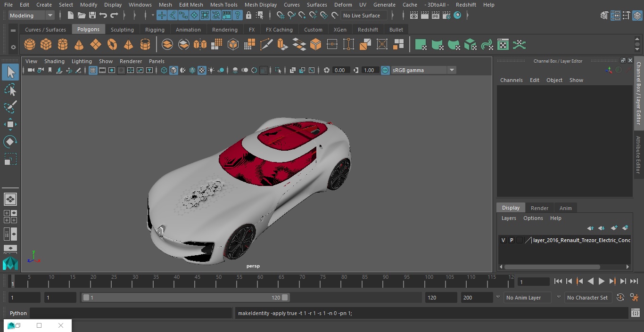Open the viewport Shading menu
The height and width of the screenshot is (332, 644).
pos(54,61)
